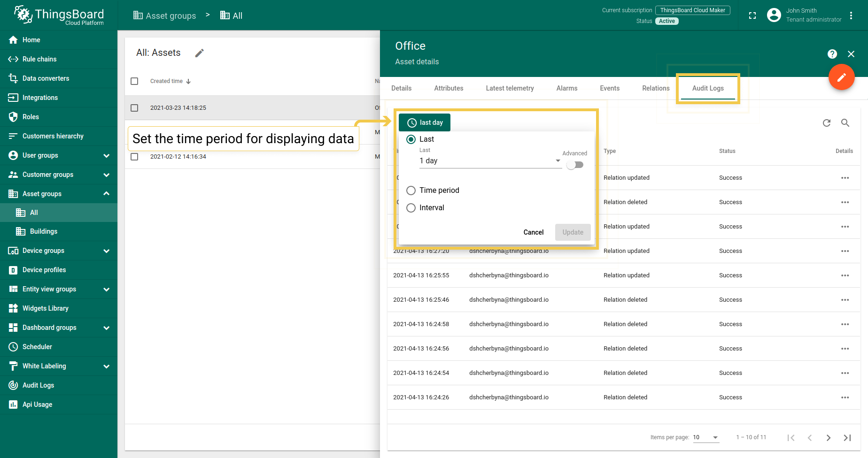Screen dimensions: 868x458
Task: Search the audit logs
Action: click(845, 123)
